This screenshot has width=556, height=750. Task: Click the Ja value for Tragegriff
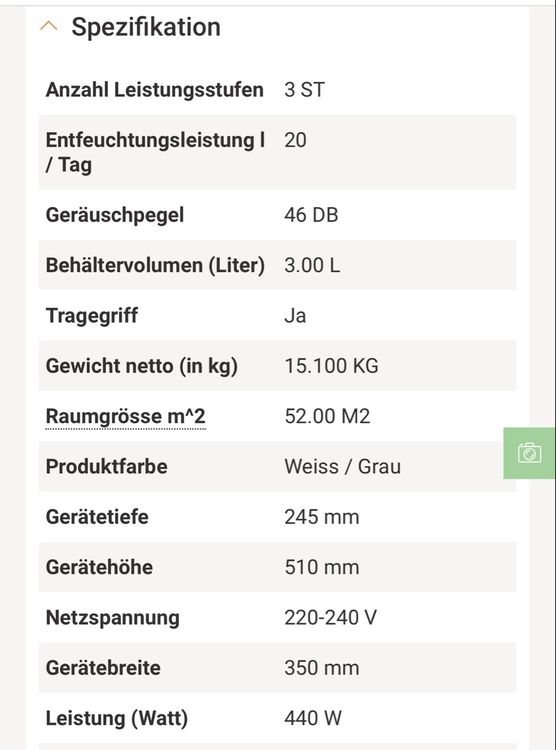click(x=295, y=316)
